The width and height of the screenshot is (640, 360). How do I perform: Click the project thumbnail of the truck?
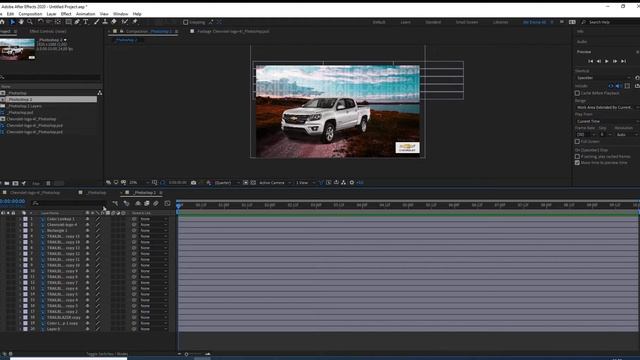pyautogui.click(x=18, y=49)
